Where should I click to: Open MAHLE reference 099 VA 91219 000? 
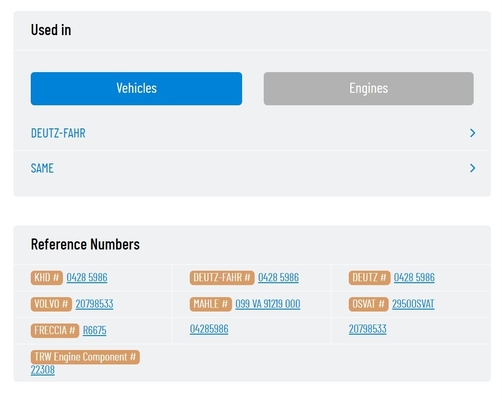pos(268,304)
